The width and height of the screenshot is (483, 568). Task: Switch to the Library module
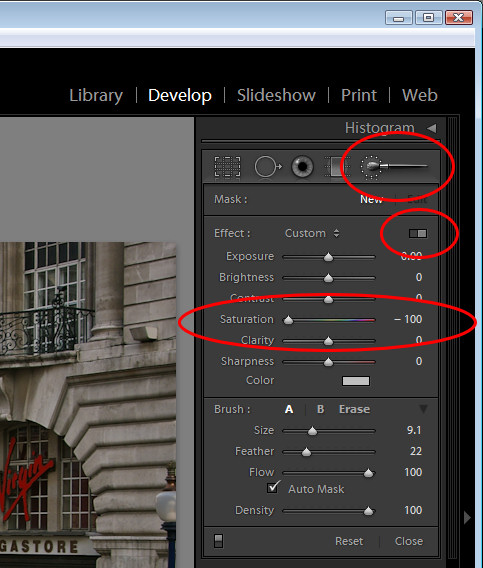click(x=96, y=95)
